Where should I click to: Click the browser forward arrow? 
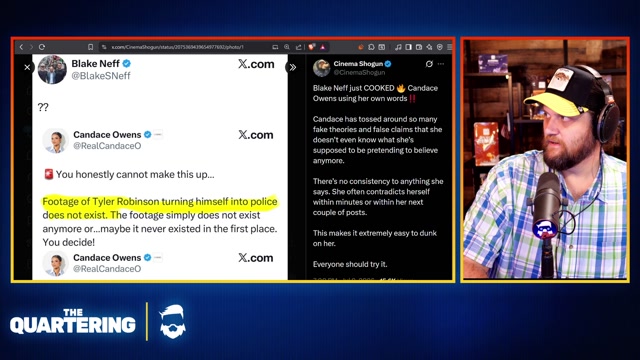pos(31,47)
